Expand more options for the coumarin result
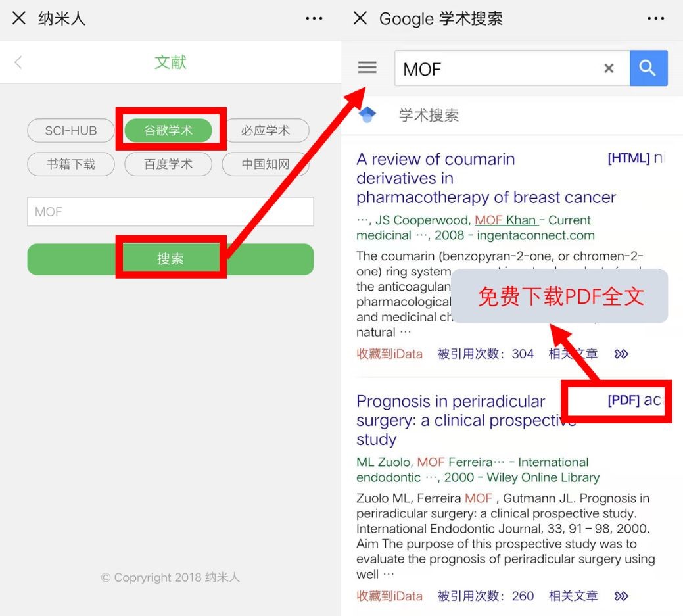Screen dimensions: 683x616 (621, 354)
